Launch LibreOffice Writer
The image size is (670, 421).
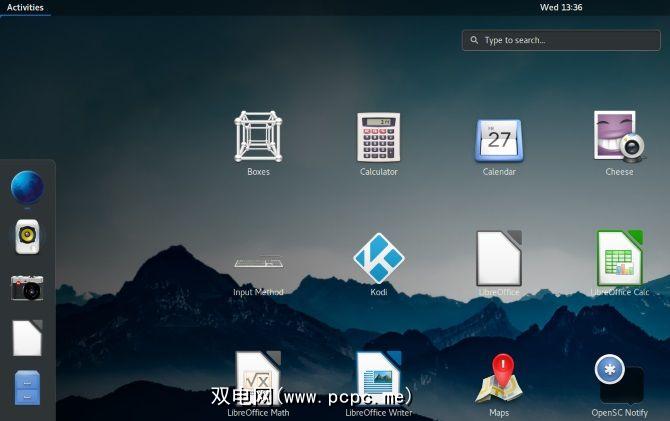(379, 377)
